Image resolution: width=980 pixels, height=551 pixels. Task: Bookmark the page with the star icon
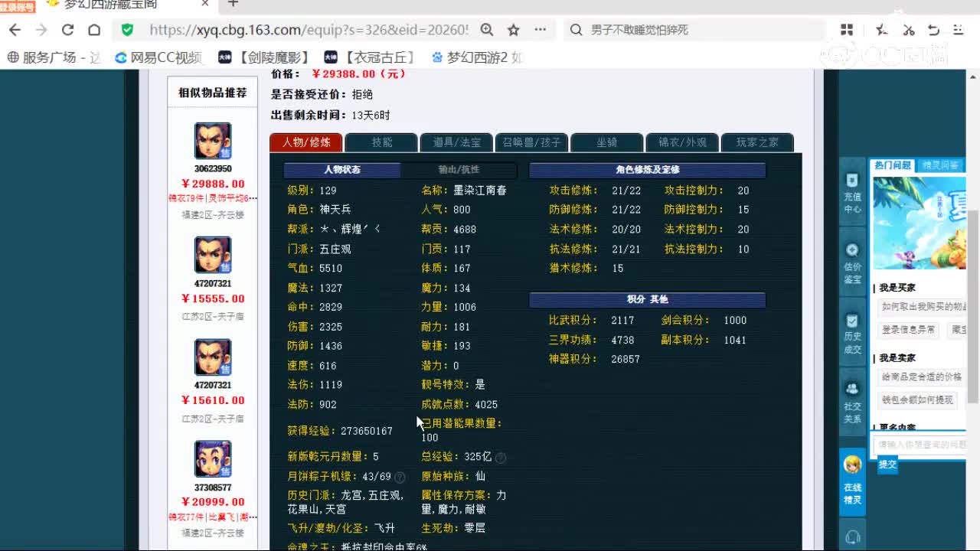click(513, 30)
